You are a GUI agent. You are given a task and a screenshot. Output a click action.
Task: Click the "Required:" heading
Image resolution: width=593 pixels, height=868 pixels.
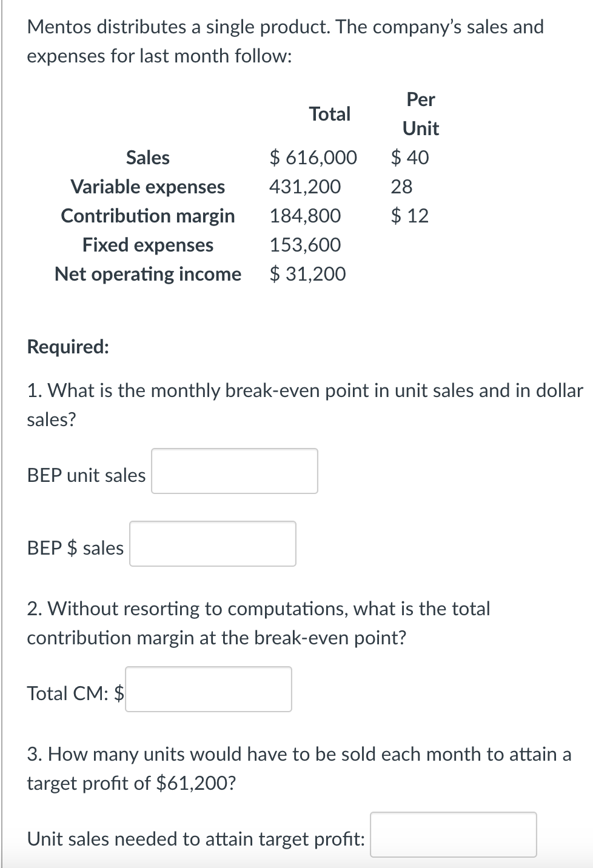68,347
